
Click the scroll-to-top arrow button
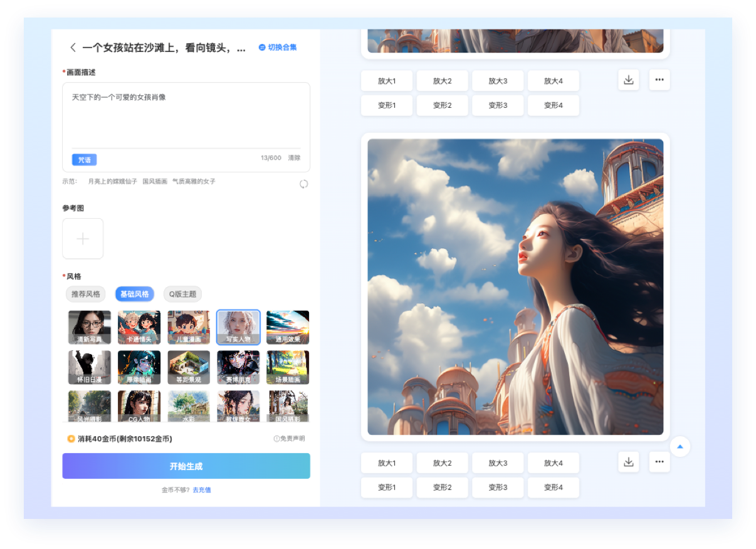[680, 447]
